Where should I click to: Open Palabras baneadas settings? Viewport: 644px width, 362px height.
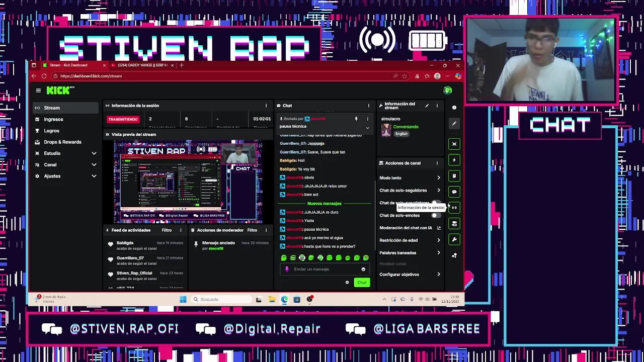410,253
